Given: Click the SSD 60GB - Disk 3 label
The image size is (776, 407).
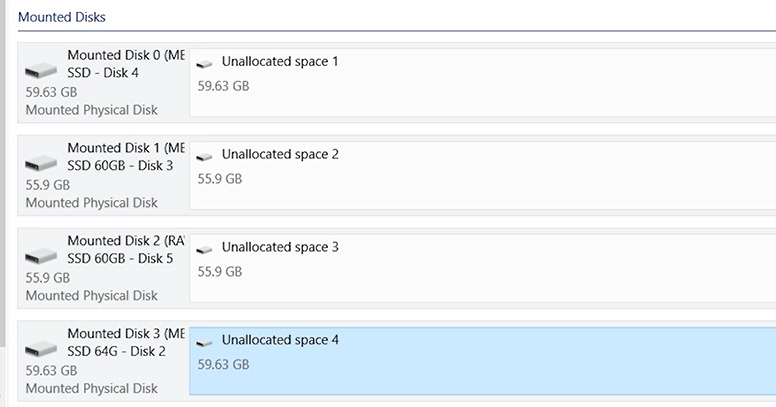Looking at the screenshot, I should click(x=120, y=166).
